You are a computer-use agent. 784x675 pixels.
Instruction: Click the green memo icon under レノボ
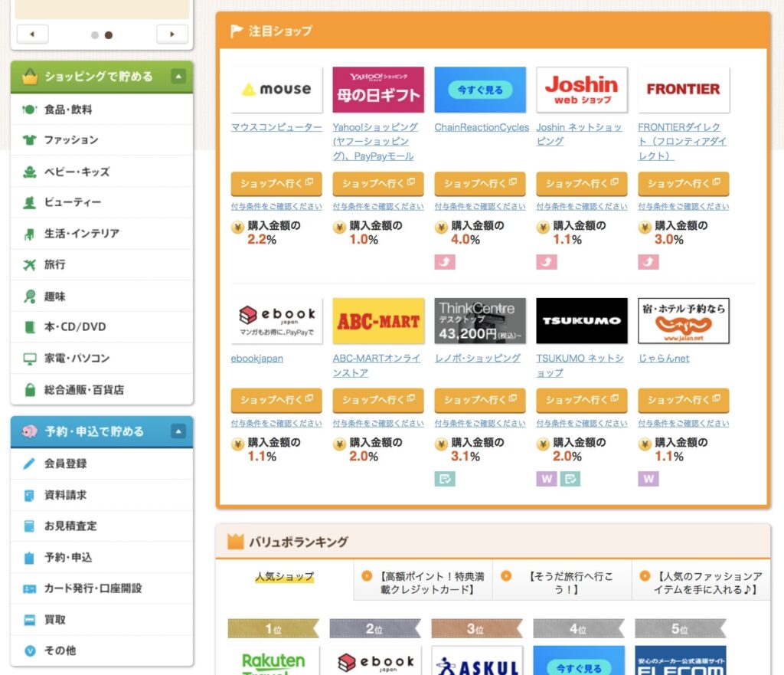445,479
